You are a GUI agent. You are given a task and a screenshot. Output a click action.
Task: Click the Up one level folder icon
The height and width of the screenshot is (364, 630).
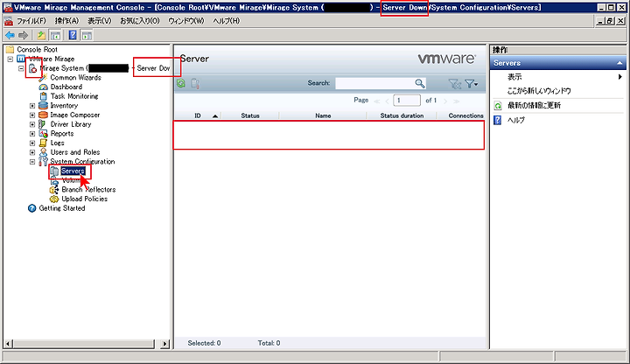pos(41,35)
